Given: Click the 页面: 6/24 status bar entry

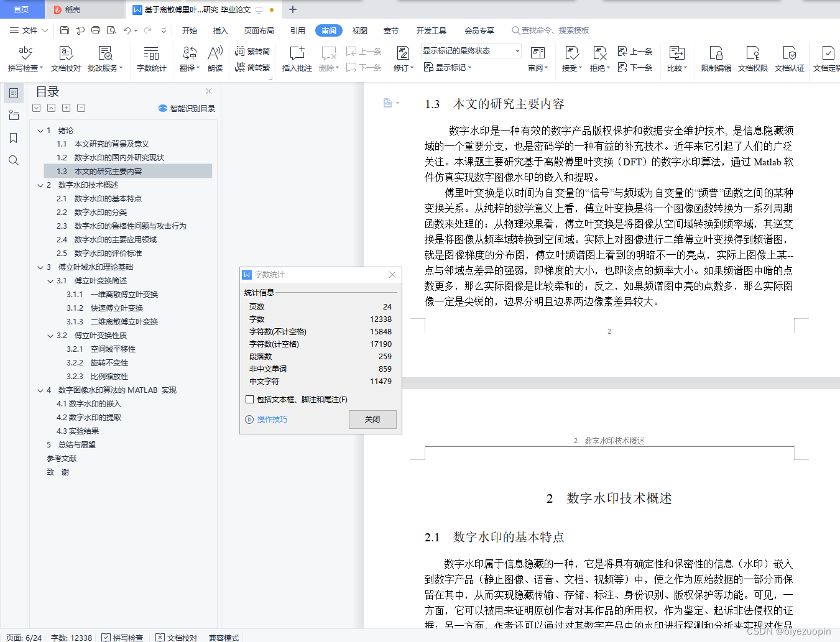Looking at the screenshot, I should click(24, 638).
